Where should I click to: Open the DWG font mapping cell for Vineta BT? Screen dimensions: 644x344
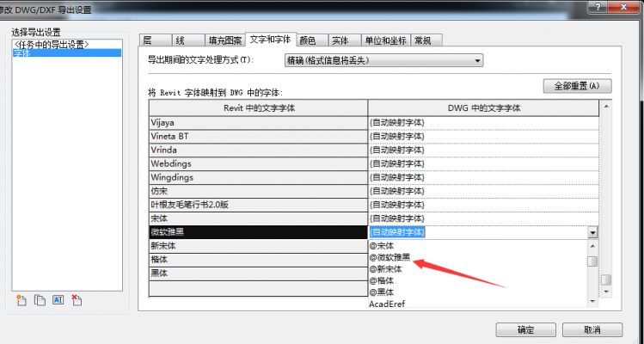483,136
